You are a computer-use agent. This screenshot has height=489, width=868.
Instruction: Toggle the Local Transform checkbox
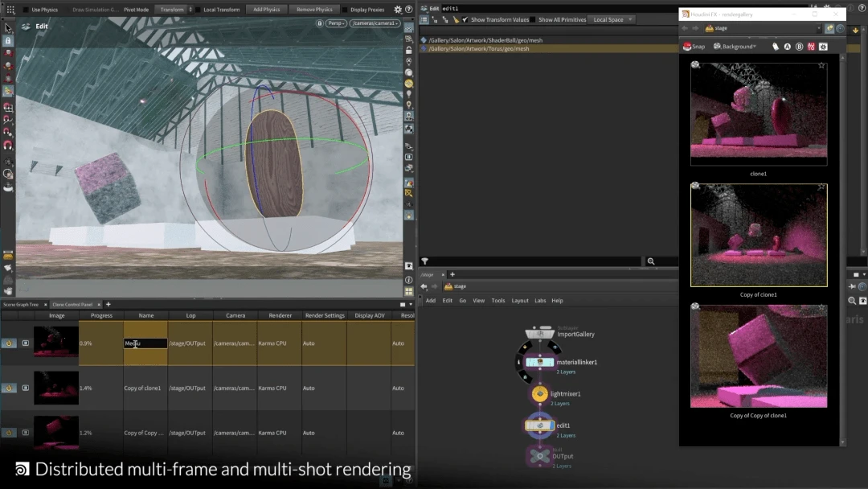(197, 10)
